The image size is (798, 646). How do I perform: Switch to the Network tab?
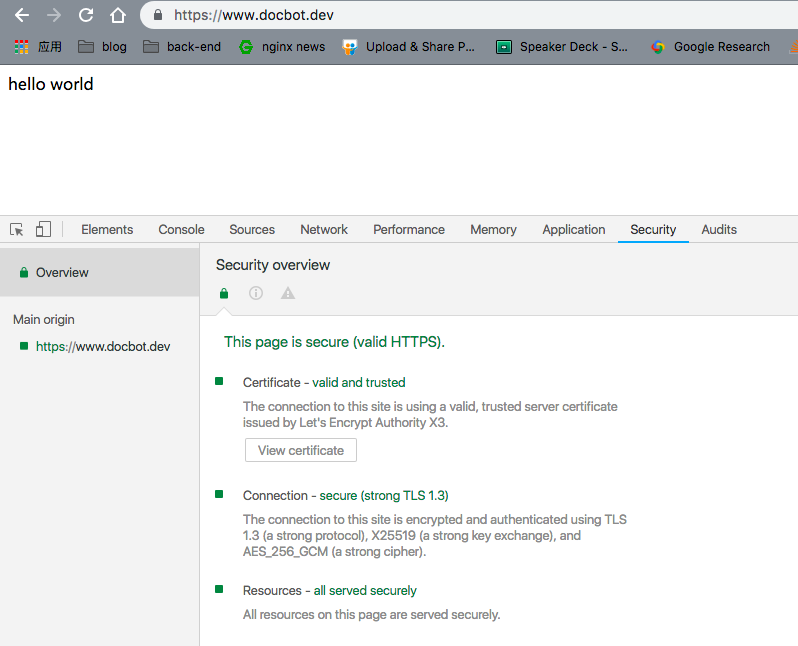(324, 229)
